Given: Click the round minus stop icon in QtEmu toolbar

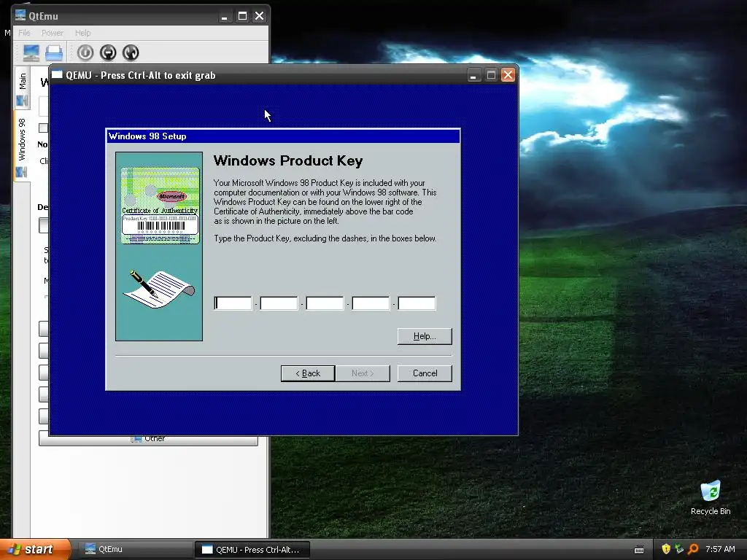Looking at the screenshot, I should click(x=108, y=52).
